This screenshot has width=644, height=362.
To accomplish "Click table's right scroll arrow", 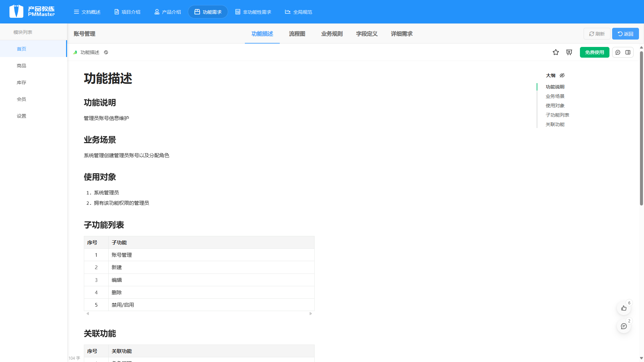I will [311, 314].
